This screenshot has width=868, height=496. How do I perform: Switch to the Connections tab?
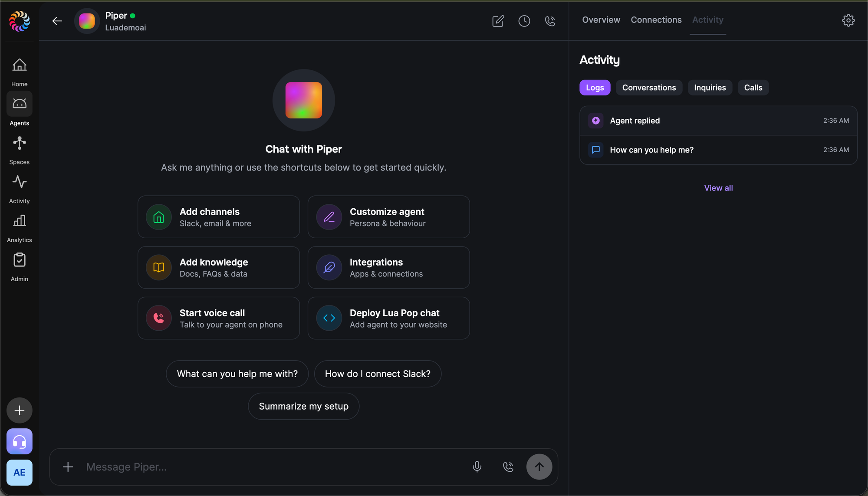(x=656, y=20)
